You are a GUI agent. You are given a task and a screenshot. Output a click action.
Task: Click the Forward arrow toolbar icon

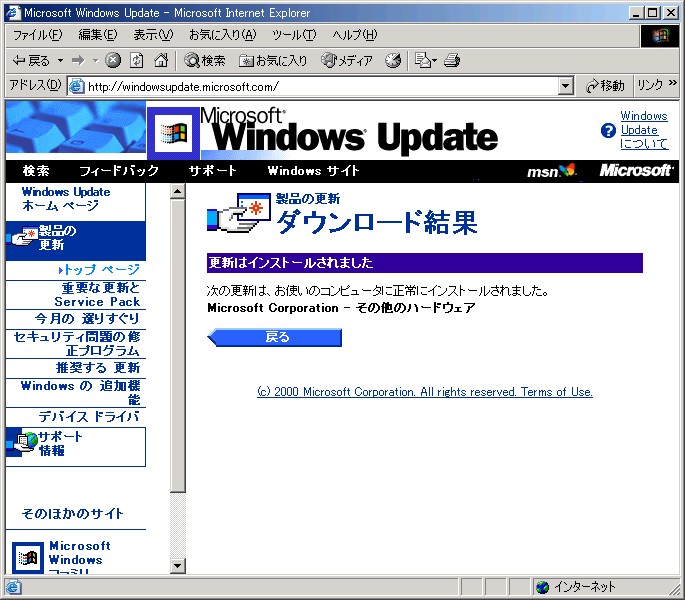pos(79,60)
